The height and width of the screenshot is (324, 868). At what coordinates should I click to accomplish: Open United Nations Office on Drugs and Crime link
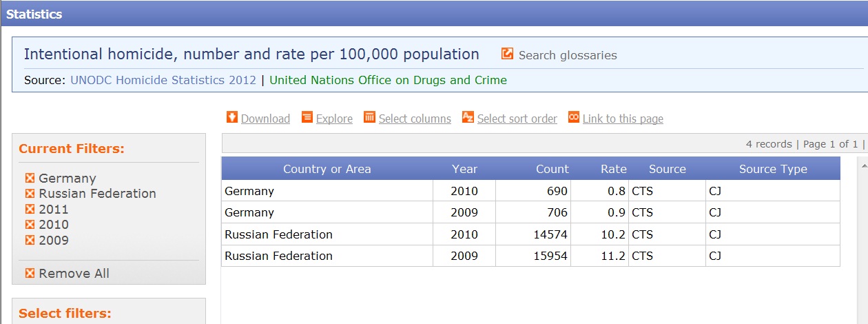388,80
